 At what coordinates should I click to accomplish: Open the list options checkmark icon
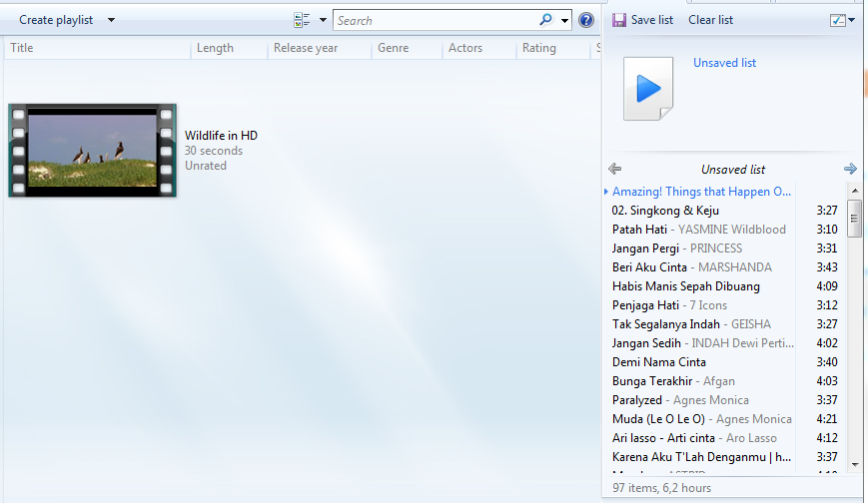click(x=838, y=20)
